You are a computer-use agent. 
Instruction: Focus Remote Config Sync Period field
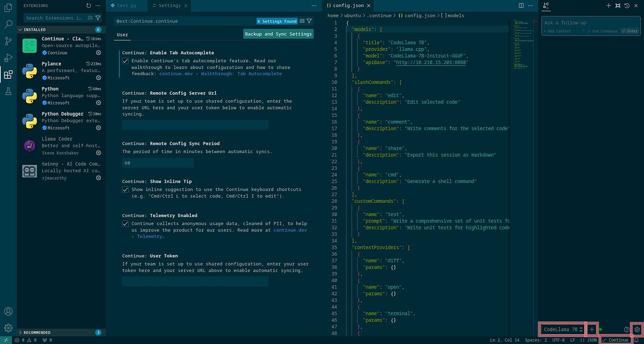[x=157, y=163]
